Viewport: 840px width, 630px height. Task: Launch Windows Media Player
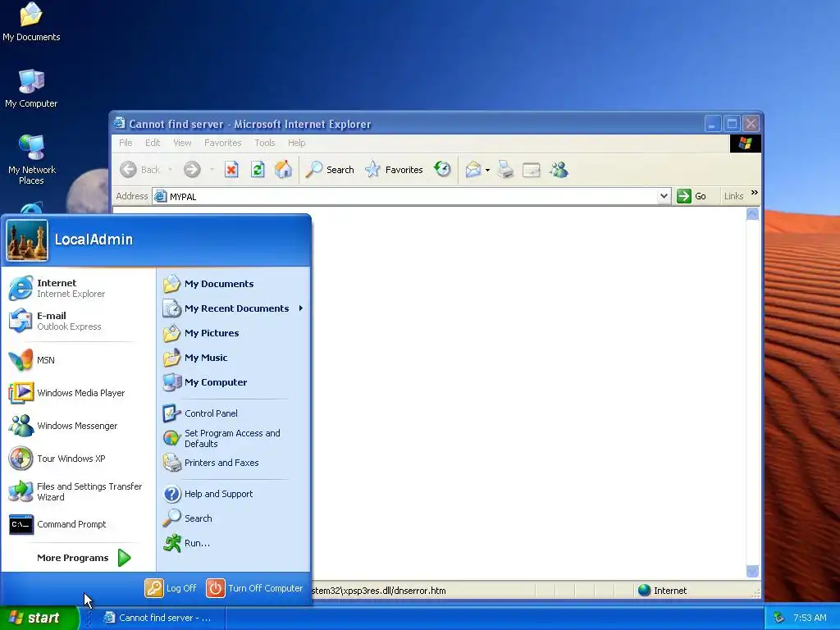tap(78, 393)
